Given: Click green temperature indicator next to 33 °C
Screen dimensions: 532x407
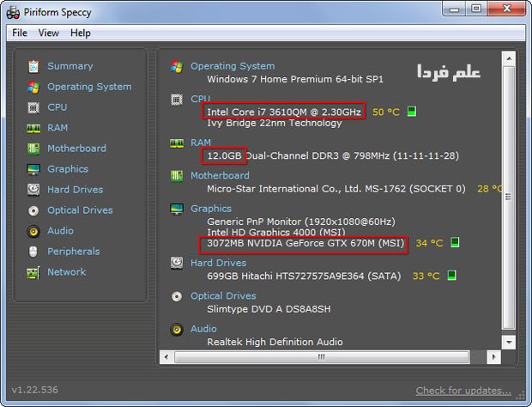Looking at the screenshot, I should click(451, 276).
